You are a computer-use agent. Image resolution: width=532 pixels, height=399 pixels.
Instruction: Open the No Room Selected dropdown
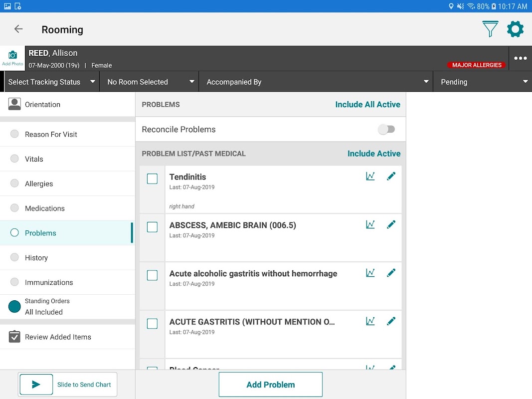click(x=149, y=82)
